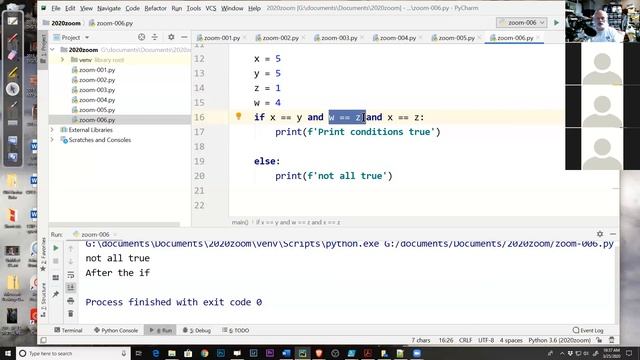
Task: Open the TODO tool window
Action: point(236,330)
